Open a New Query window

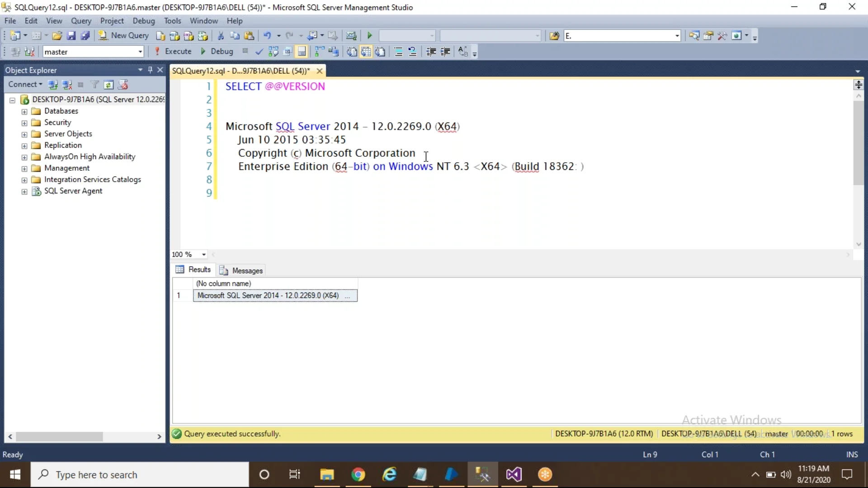point(124,35)
